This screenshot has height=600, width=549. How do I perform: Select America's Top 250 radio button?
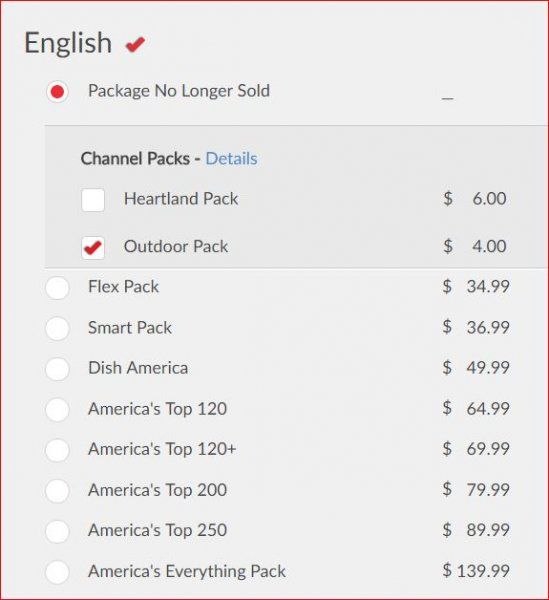tap(57, 531)
